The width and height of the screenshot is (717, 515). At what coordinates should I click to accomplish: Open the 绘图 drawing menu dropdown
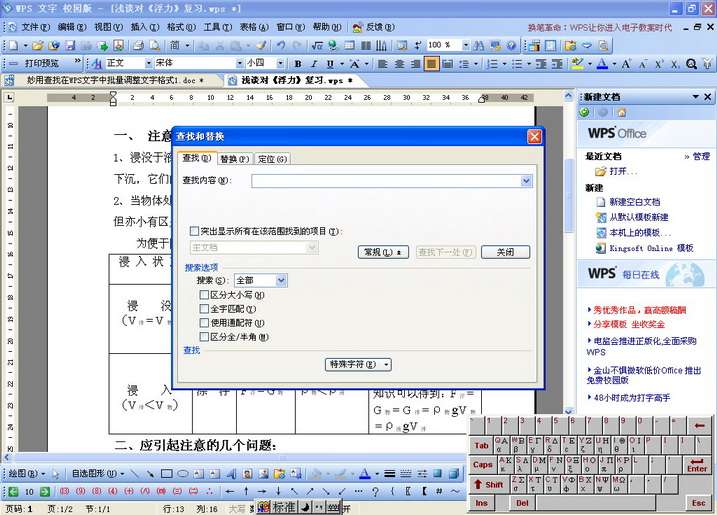(27, 474)
